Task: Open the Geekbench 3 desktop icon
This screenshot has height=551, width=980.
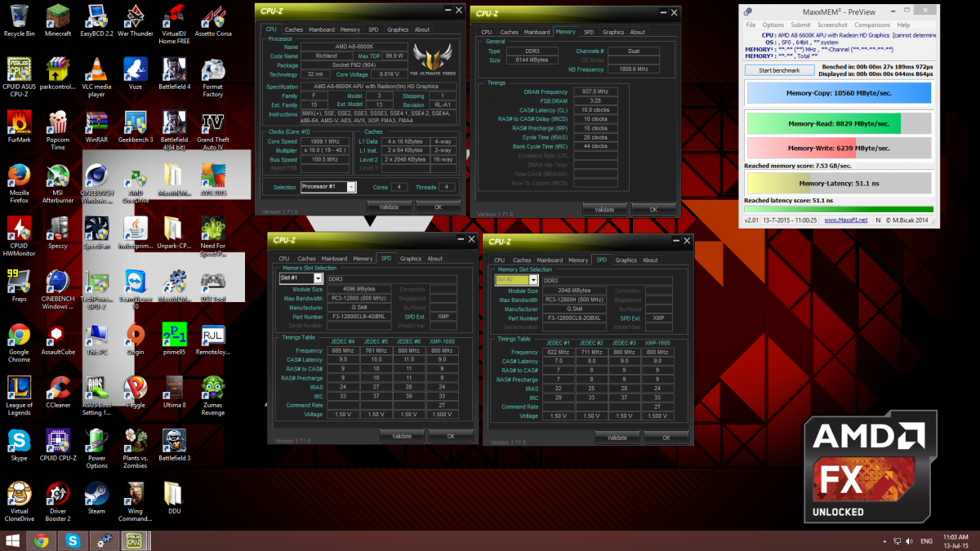Action: 136,127
